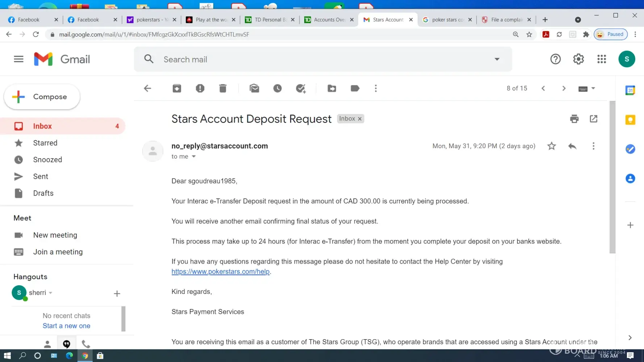This screenshot has height=362, width=644.
Task: Hide the side panel chevron
Action: (630, 337)
